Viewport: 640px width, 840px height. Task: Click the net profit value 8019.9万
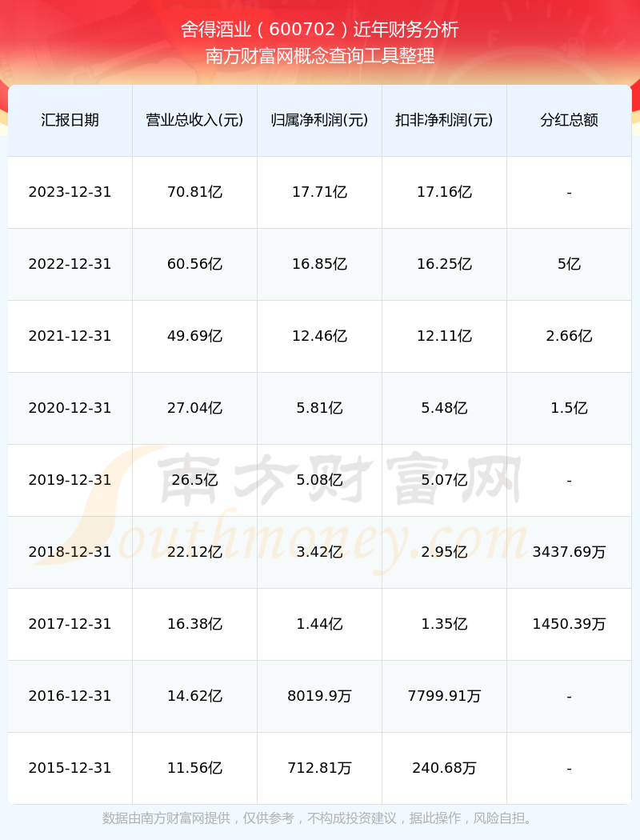click(319, 696)
